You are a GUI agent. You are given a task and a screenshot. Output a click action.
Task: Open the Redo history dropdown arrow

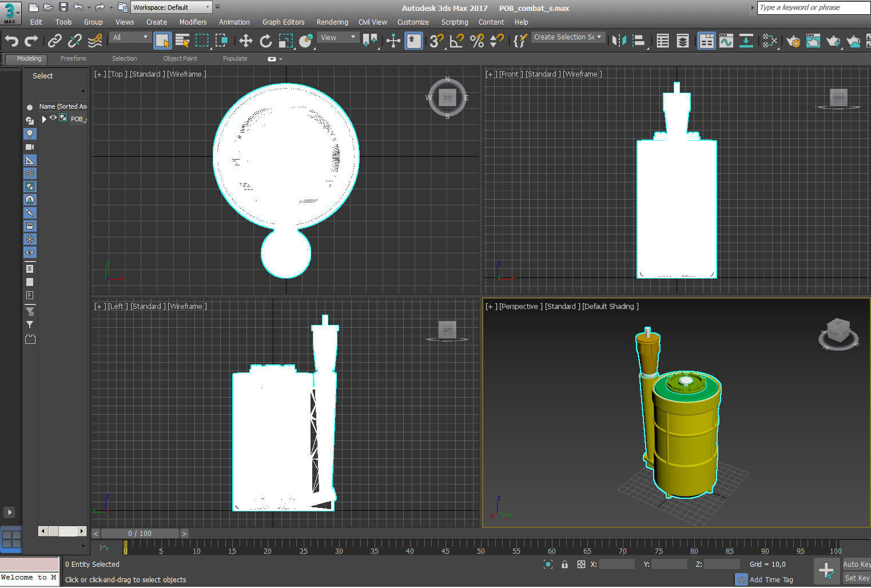[111, 7]
